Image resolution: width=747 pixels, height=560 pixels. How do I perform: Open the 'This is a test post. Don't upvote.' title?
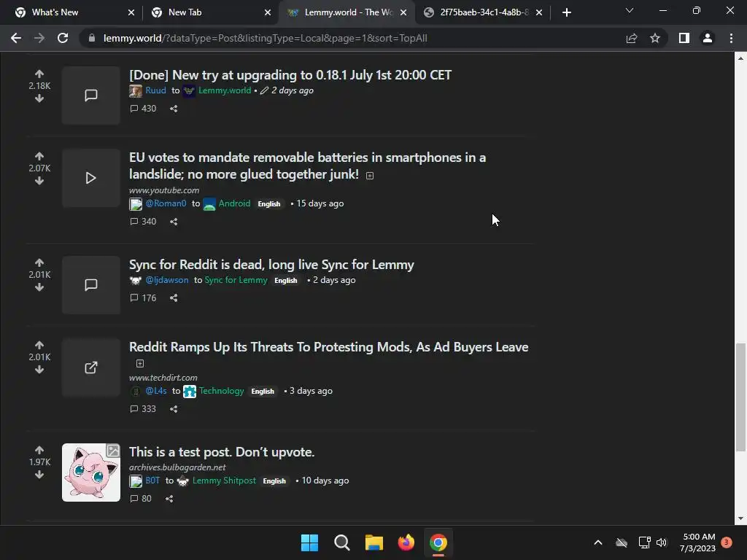click(222, 452)
